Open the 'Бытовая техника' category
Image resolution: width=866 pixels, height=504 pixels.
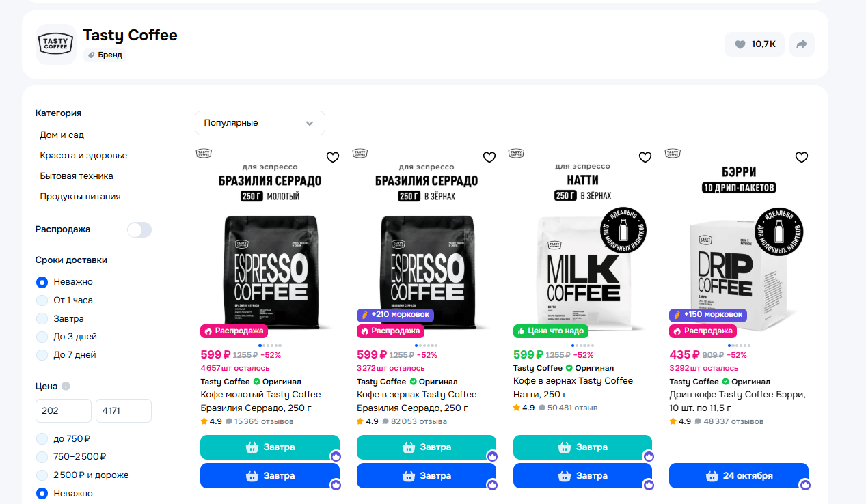(x=77, y=176)
